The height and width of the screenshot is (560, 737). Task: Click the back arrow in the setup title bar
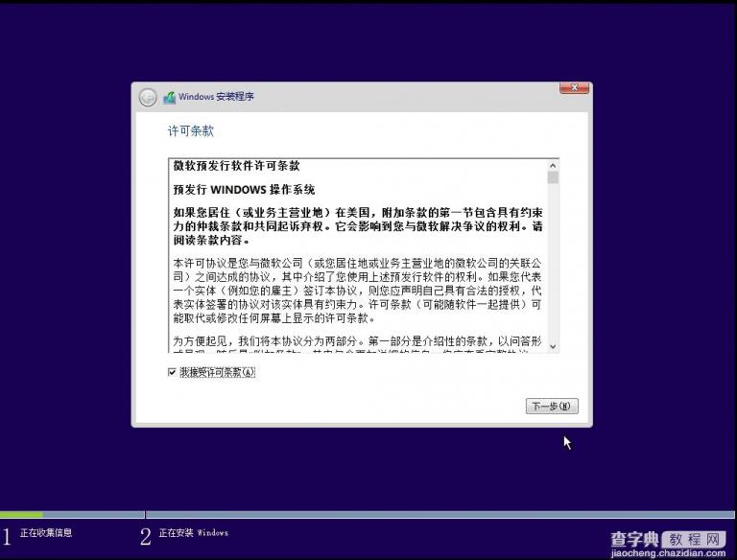[148, 98]
